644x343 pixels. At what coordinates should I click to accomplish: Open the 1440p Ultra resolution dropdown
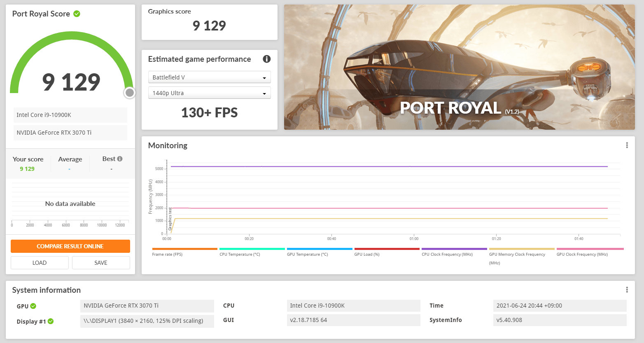click(x=209, y=93)
